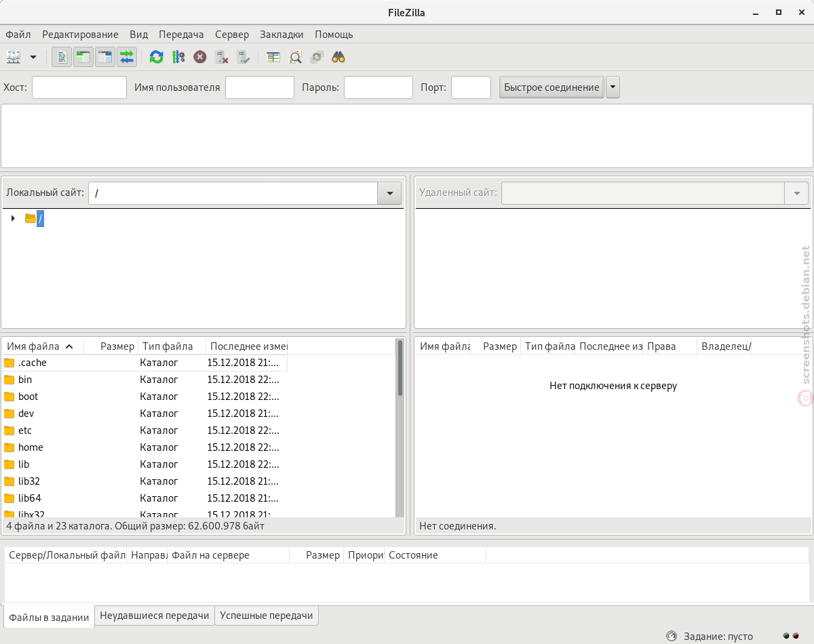This screenshot has height=644, width=814.
Task: Click the folder icon beside lib64
Action: click(9, 498)
